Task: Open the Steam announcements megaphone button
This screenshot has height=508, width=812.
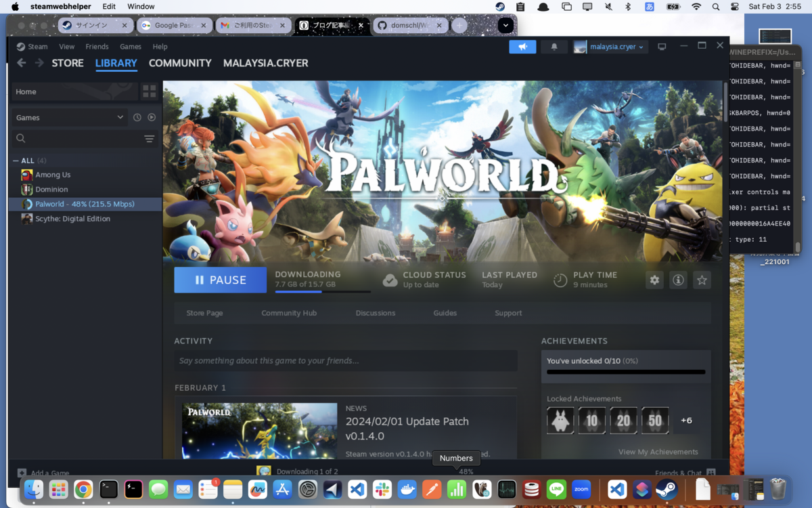Action: click(x=522, y=47)
